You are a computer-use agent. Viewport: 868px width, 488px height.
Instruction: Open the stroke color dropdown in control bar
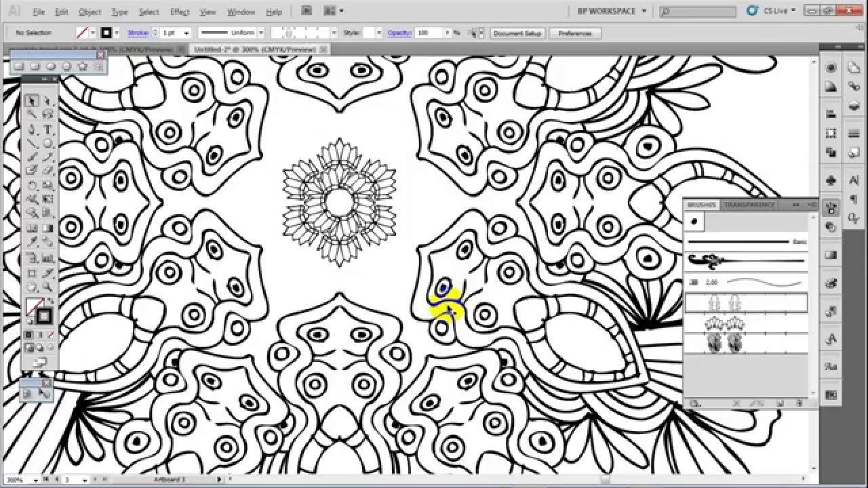[x=117, y=33]
